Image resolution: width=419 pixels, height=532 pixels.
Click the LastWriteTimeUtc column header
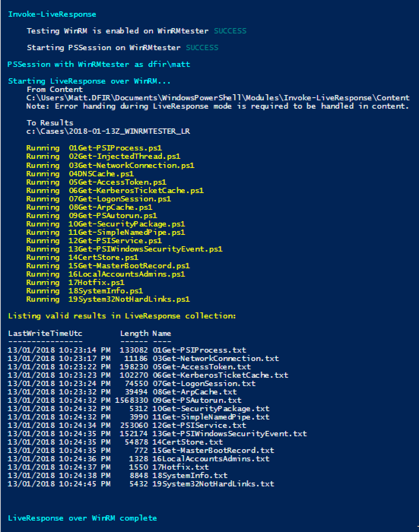45,334
